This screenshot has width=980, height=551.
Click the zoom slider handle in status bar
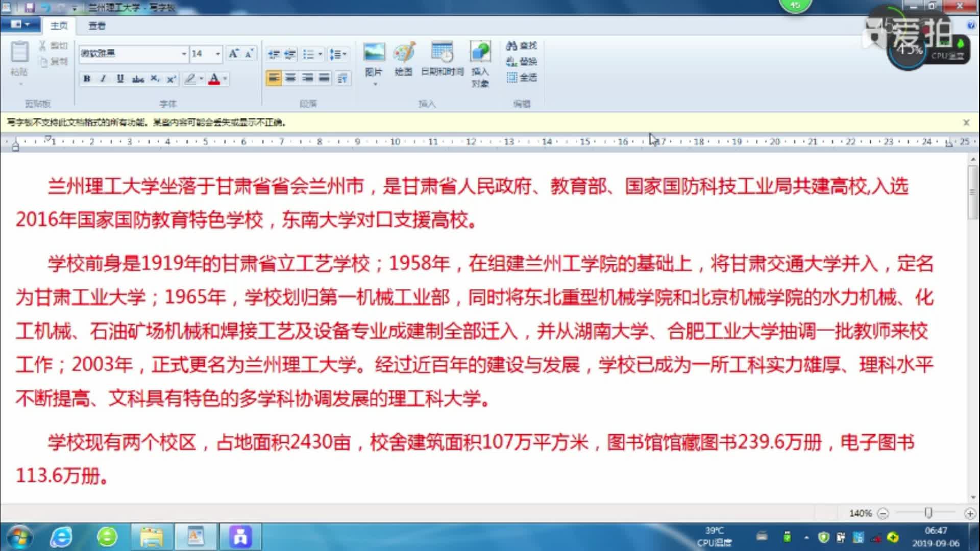click(928, 513)
